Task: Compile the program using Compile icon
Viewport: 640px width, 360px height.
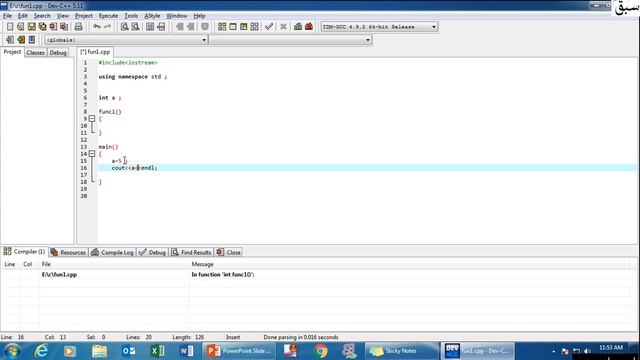Action: [x=222, y=27]
